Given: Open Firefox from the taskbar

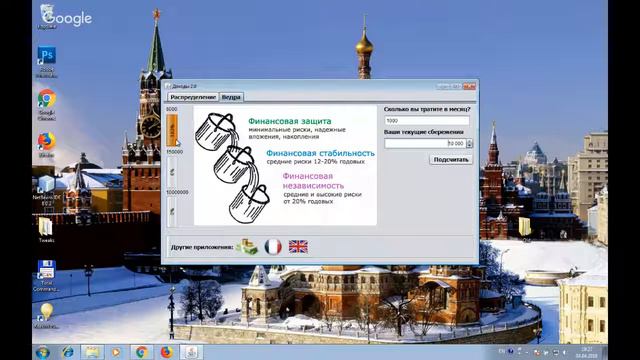Looking at the screenshot, I should click(x=167, y=352).
